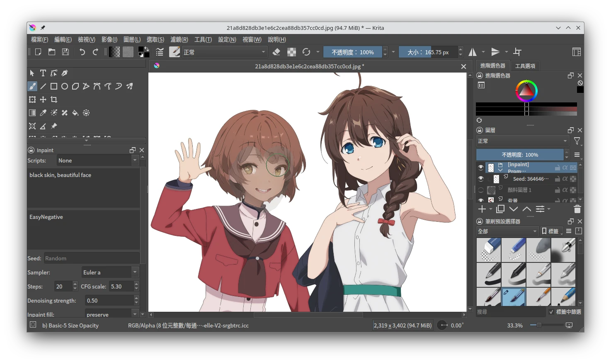Image resolution: width=611 pixels, height=364 pixels.
Task: Toggle the tag filter checkbox
Action: tap(551, 312)
